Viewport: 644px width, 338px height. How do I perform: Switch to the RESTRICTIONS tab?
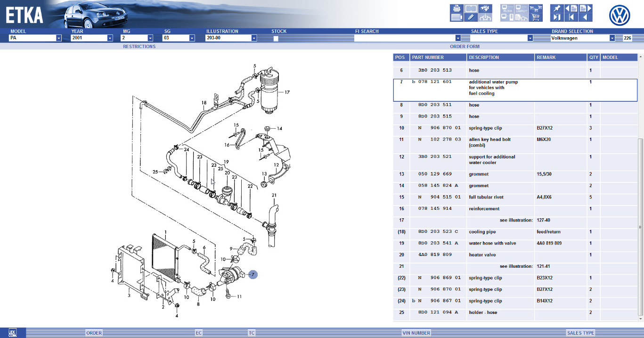coord(139,47)
